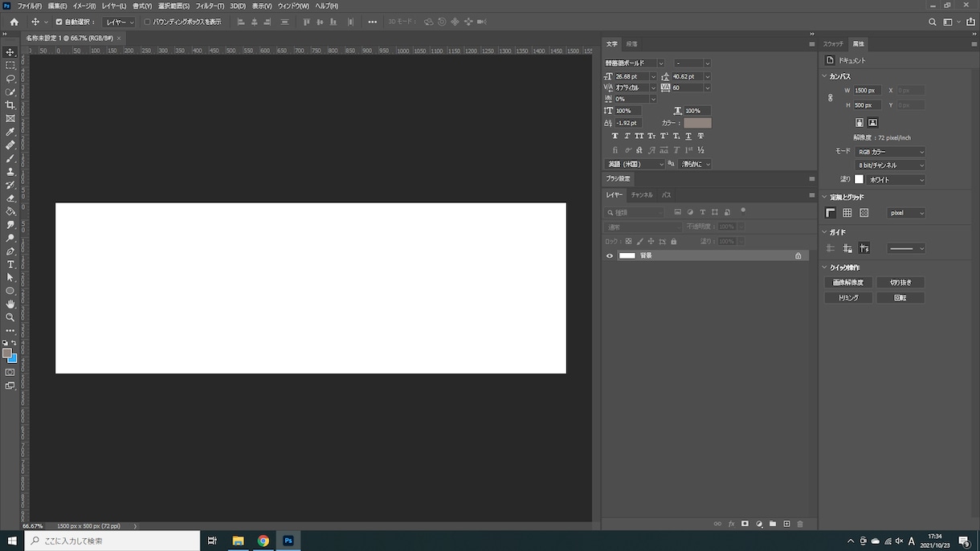
Task: Select the Lasso tool
Action: click(10, 79)
